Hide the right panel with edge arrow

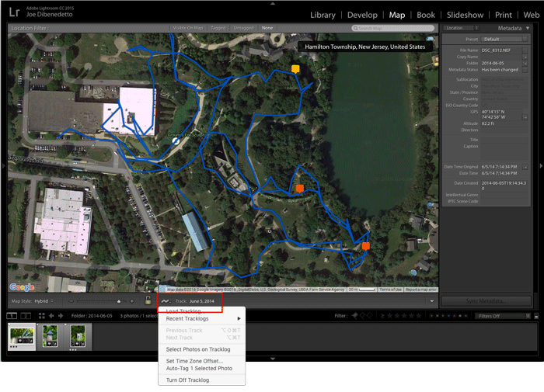[541, 166]
